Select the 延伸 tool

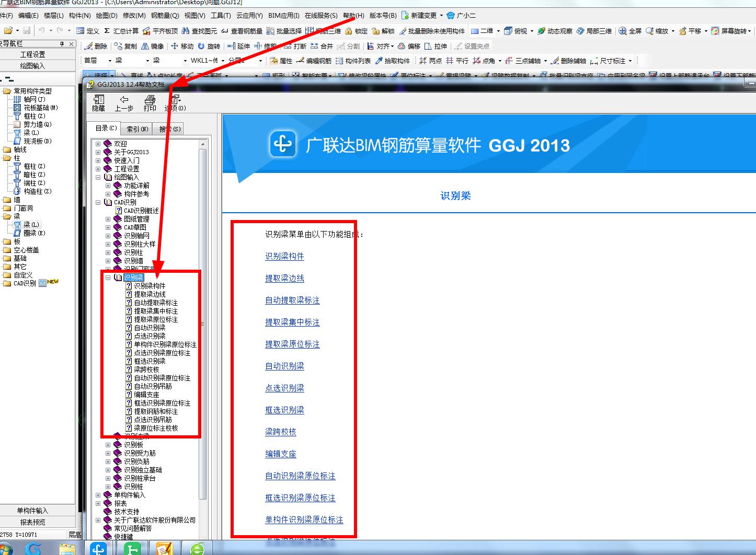239,46
